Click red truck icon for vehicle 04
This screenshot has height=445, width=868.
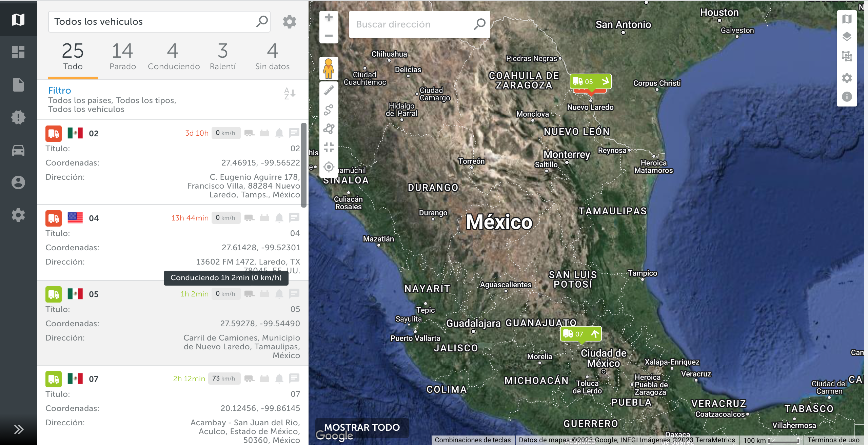pyautogui.click(x=54, y=218)
